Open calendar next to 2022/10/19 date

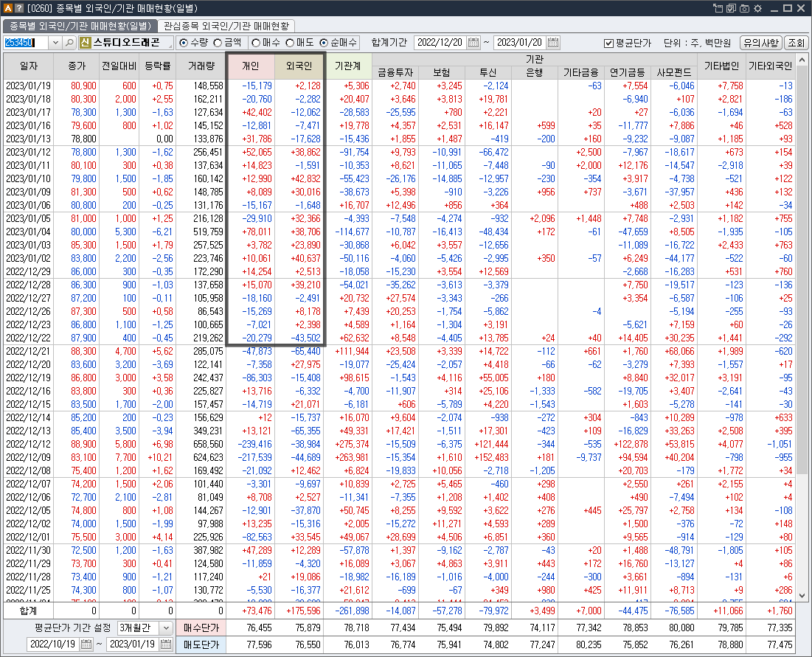tap(86, 644)
